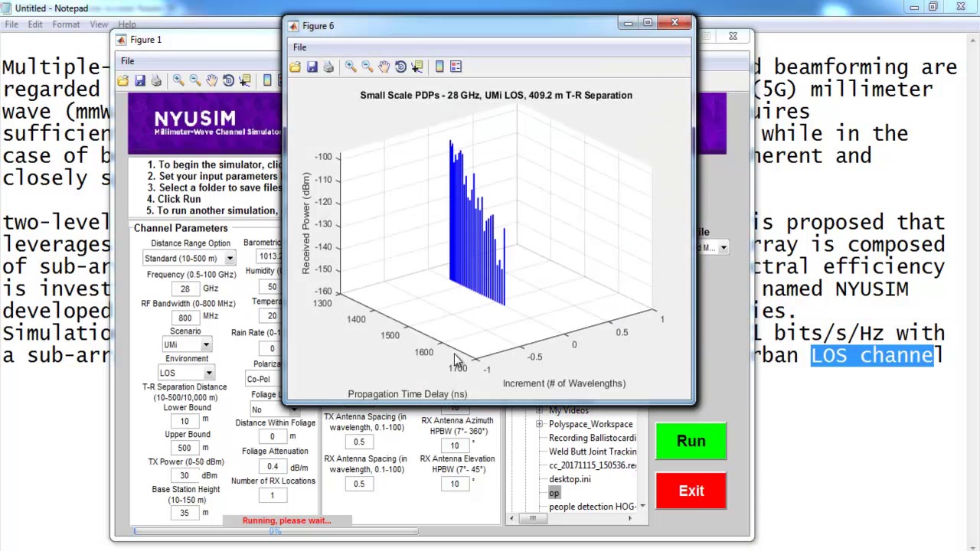Select Zoom Out tool in Figure 6
The image size is (980, 551).
click(367, 67)
